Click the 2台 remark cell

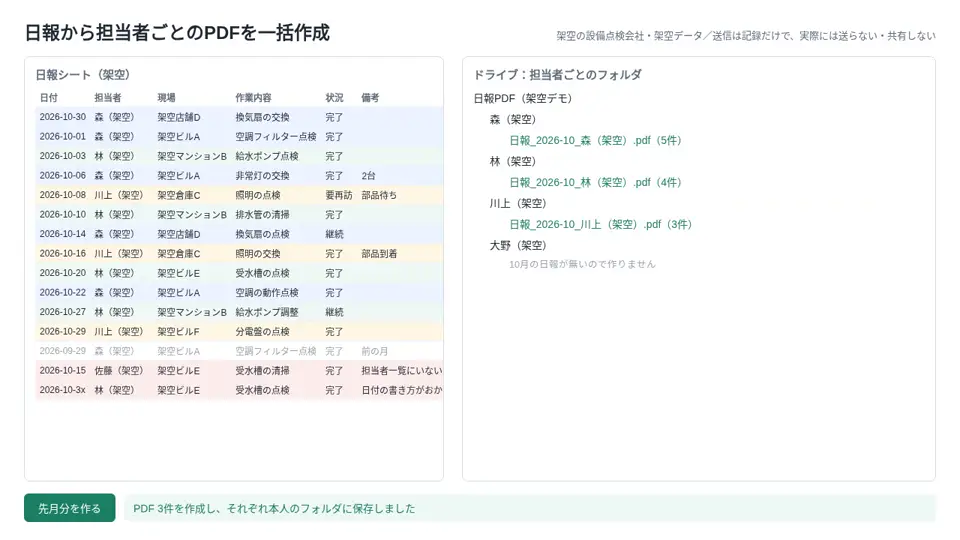pos(368,176)
